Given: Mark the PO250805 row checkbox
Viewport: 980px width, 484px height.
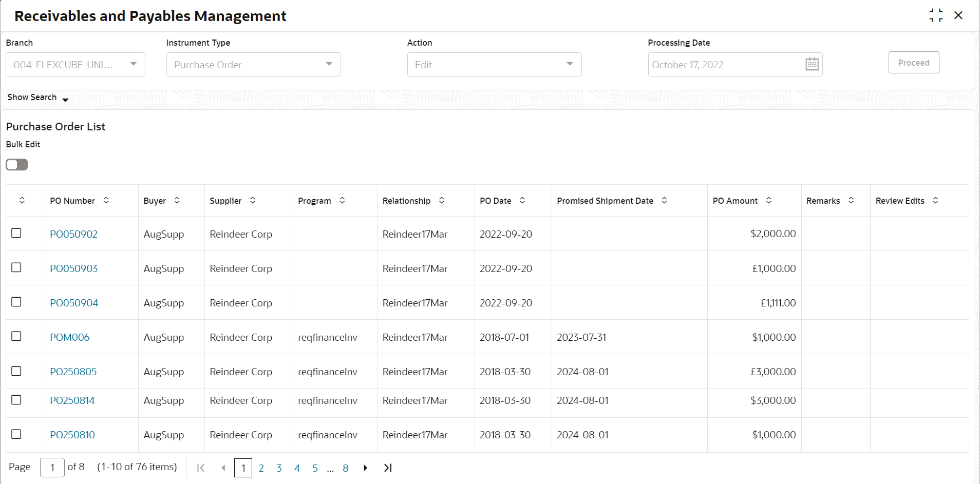Looking at the screenshot, I should coord(16,371).
